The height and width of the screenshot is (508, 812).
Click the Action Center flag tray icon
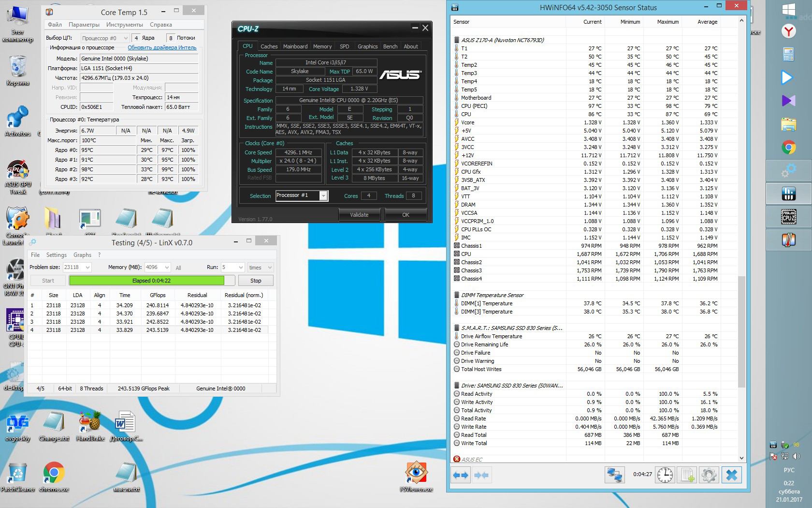773,456
